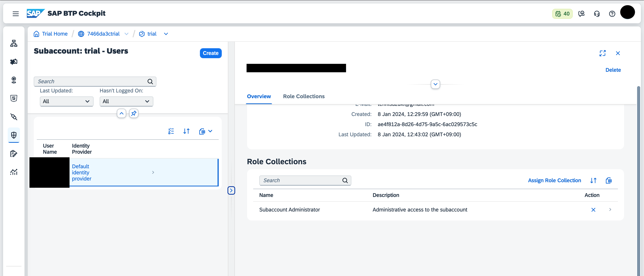Click Assign Role Collection link
The width and height of the screenshot is (644, 276).
554,180
